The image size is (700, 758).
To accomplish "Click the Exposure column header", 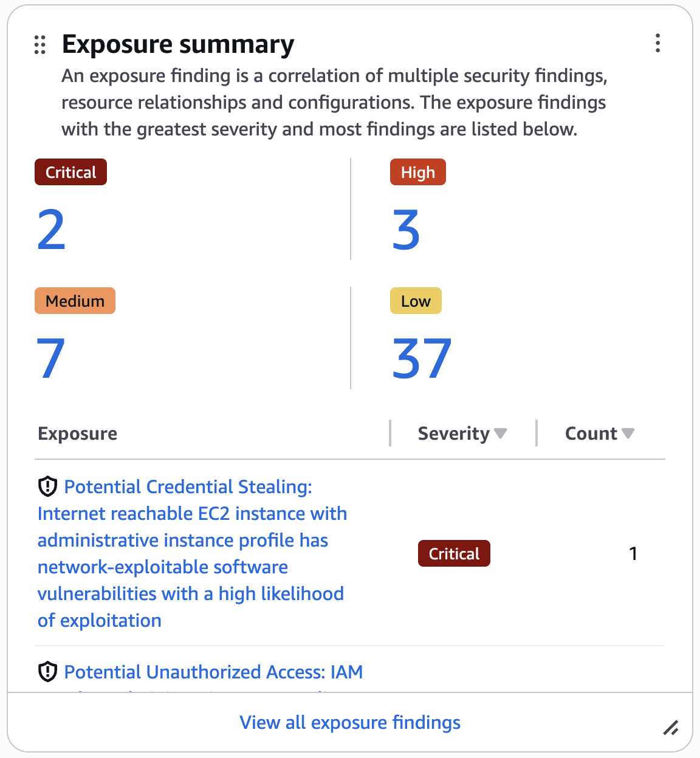I will click(x=77, y=433).
